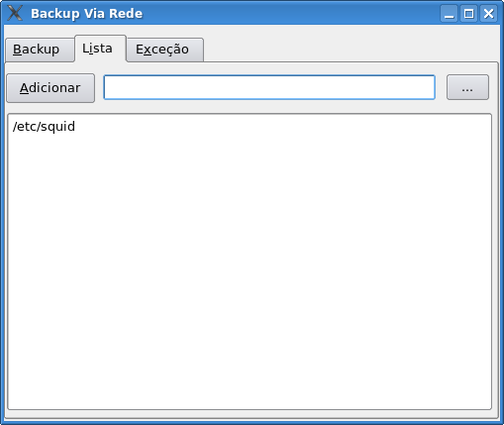The height and width of the screenshot is (425, 504).
Task: Click the ellipsis browse button
Action: coord(467,87)
